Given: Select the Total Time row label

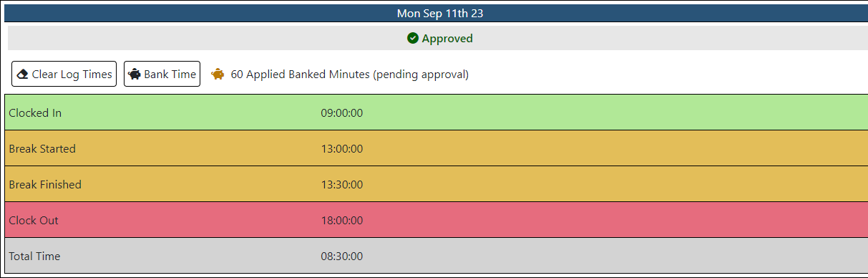Looking at the screenshot, I should (34, 256).
